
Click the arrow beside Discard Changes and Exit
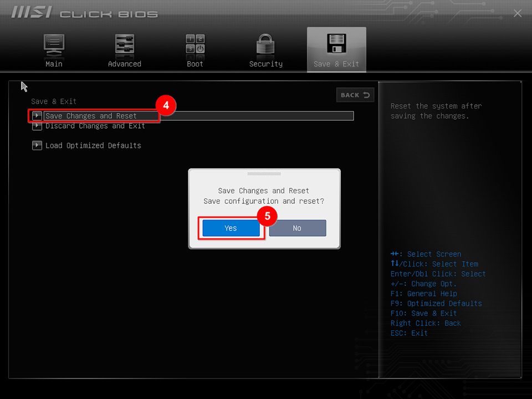tap(37, 126)
